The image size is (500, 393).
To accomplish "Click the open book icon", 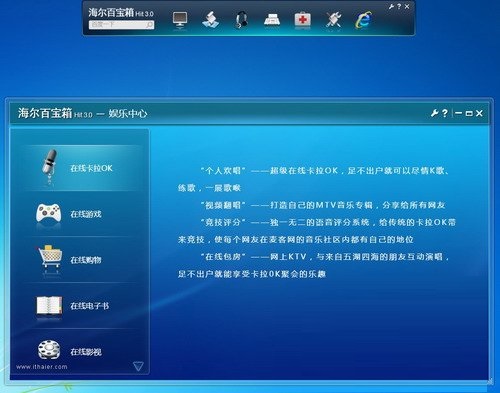I will click(49, 305).
